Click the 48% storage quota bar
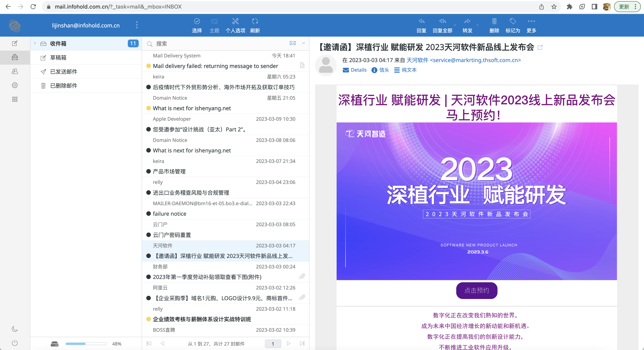This screenshot has width=644, height=350. tap(86, 344)
